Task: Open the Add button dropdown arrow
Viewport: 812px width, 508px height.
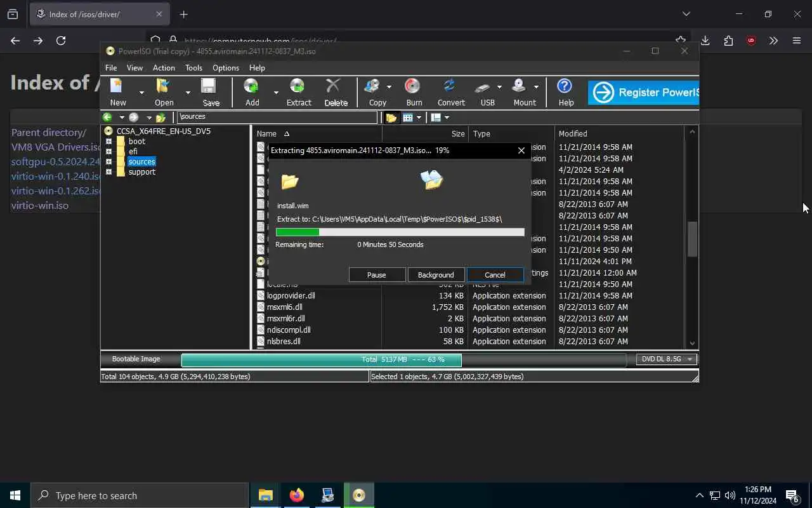Action: coord(276,93)
